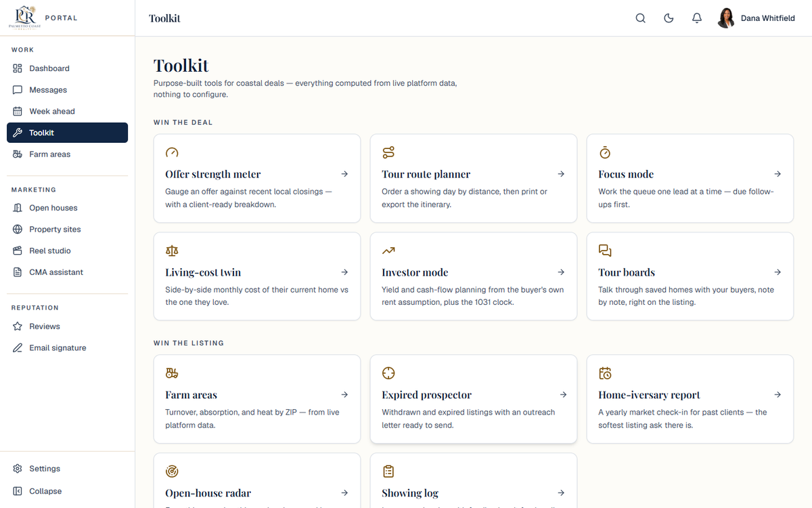
Task: Click Tour boards chat icon
Action: click(x=605, y=251)
